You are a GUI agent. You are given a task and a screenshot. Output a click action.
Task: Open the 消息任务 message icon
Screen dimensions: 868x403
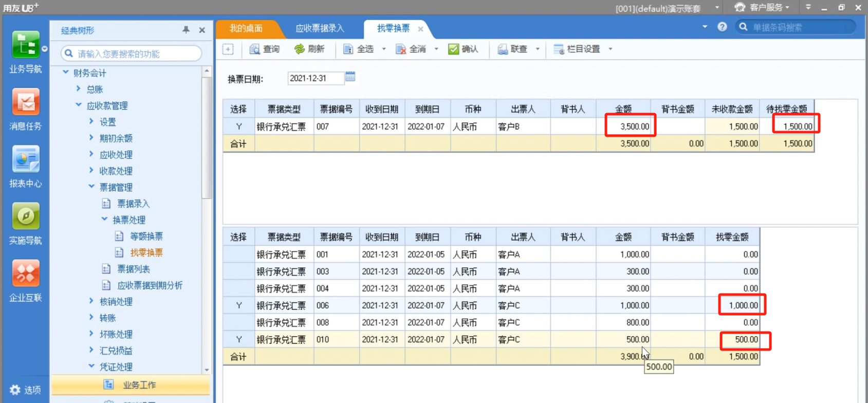coord(25,102)
